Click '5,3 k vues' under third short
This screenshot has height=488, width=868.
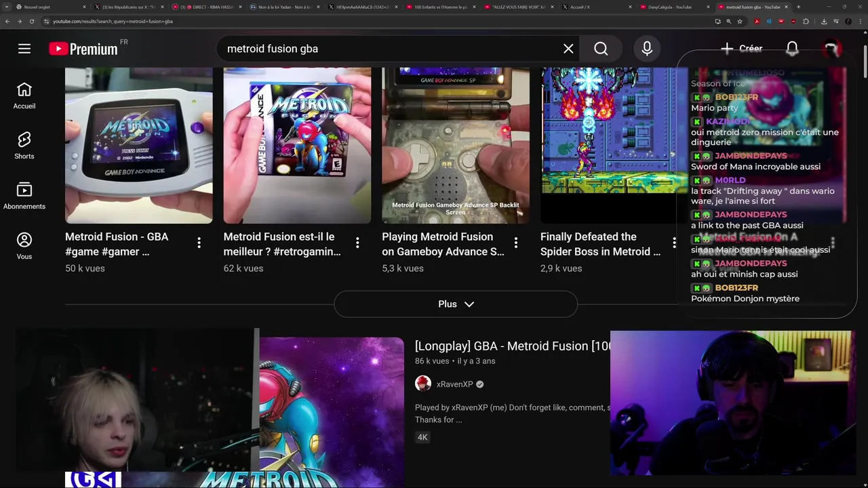click(x=403, y=268)
